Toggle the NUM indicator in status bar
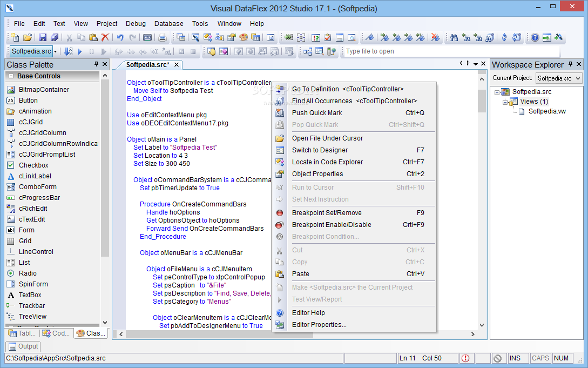 [x=562, y=358]
